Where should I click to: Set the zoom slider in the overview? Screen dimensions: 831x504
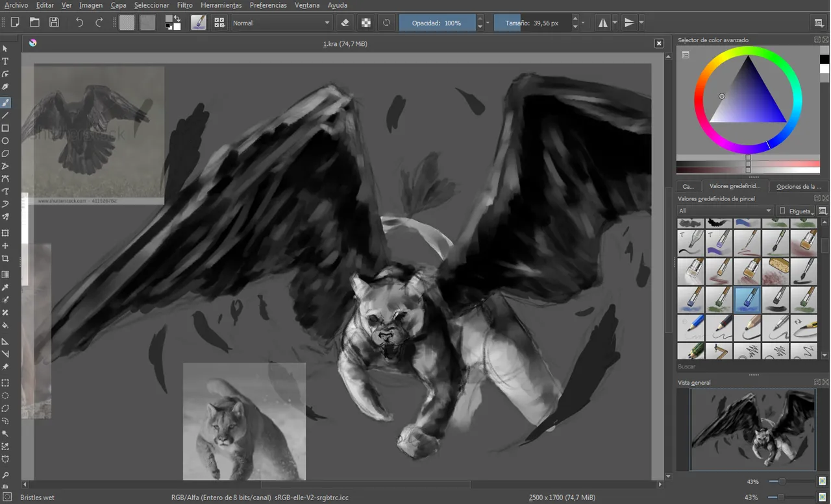click(x=791, y=481)
